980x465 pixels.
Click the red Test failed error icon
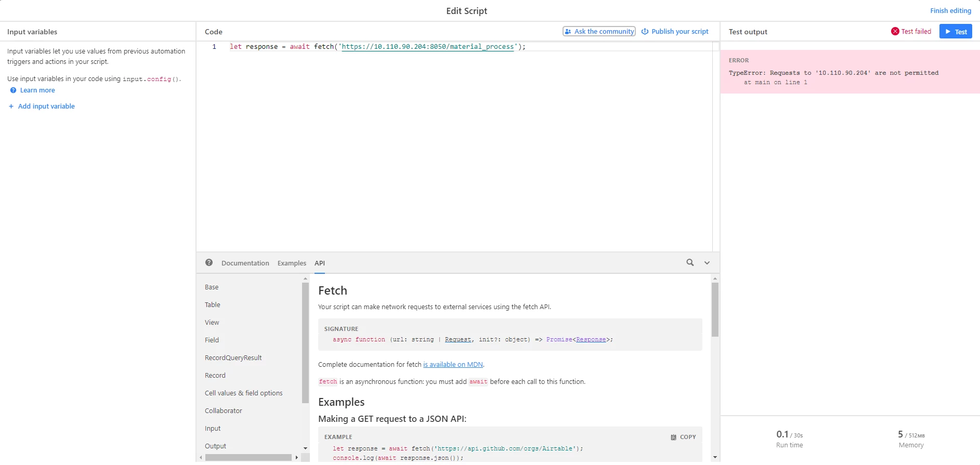[895, 32]
